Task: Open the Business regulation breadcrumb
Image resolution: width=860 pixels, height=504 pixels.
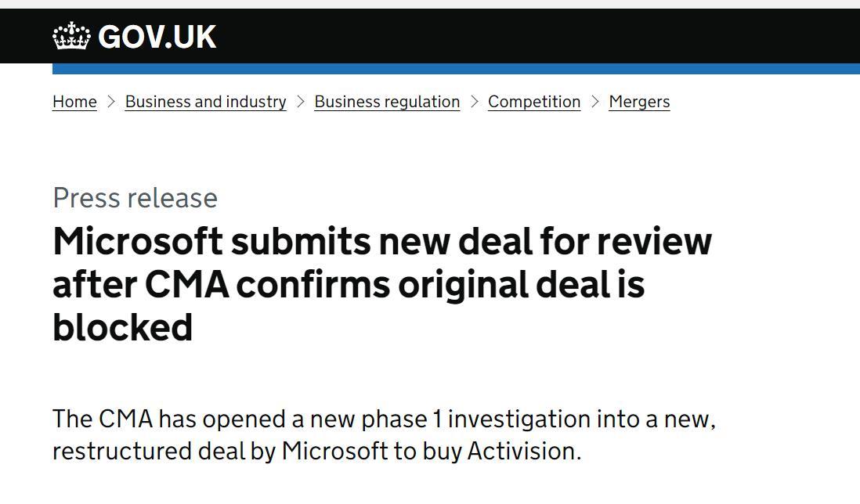Action: (x=387, y=102)
